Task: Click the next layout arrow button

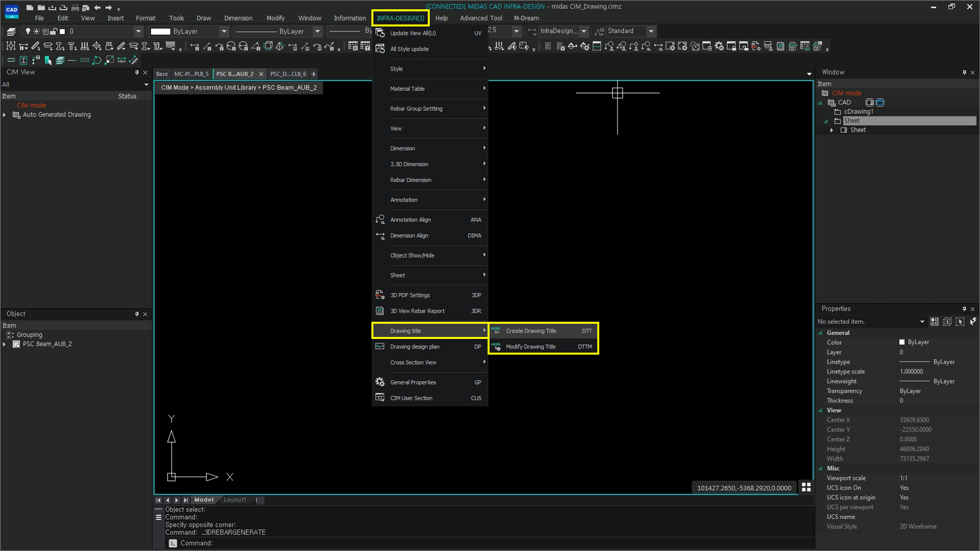Action: [x=176, y=500]
